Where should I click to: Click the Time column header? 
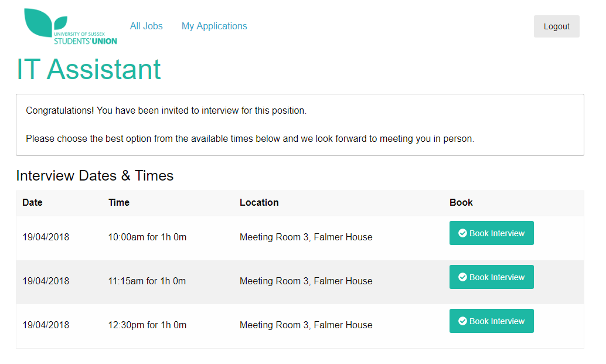tap(118, 202)
